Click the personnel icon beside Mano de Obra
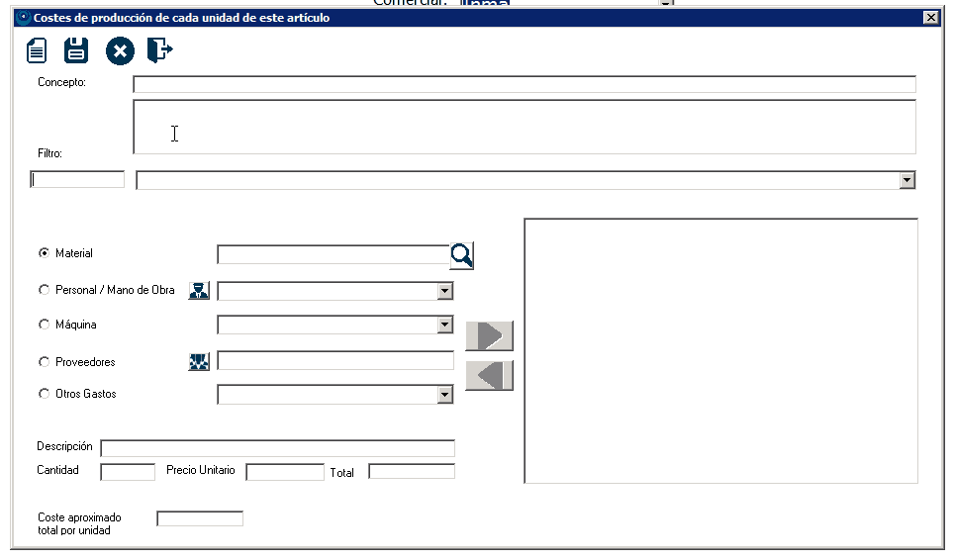 click(199, 291)
